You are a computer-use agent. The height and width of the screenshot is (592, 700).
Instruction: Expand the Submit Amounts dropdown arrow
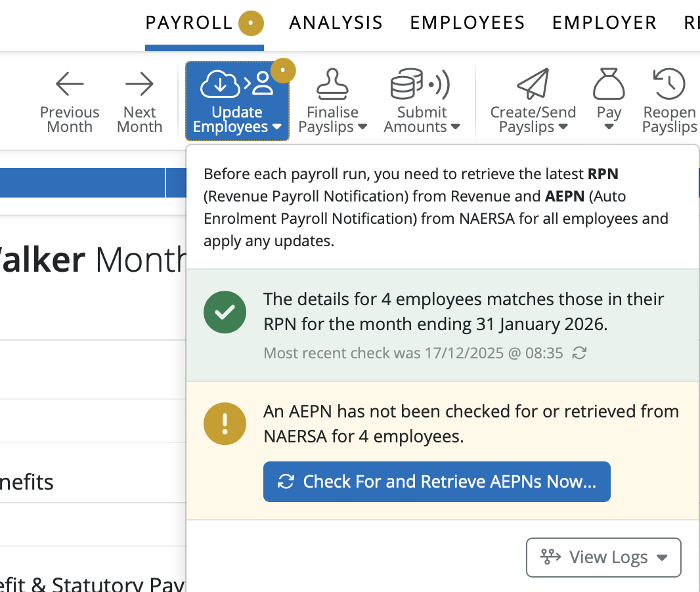[x=456, y=127]
